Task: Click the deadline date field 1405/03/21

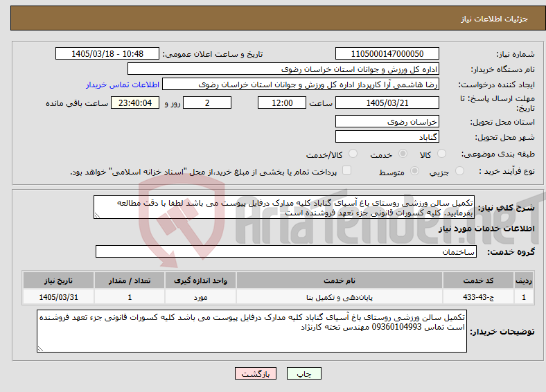Action: pyautogui.click(x=387, y=103)
